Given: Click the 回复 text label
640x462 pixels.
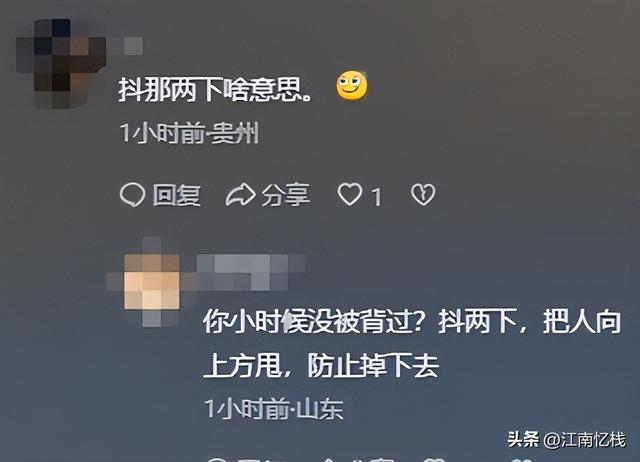Looking at the screenshot, I should click(176, 195).
